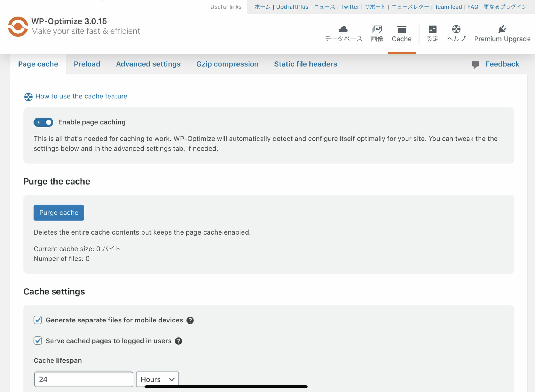Show help for logged in users option

tap(178, 341)
